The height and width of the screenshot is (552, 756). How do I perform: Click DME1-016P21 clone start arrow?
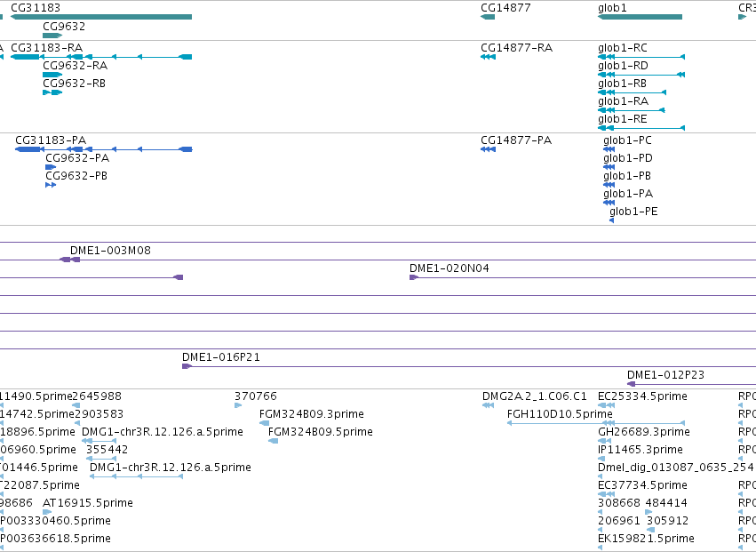click(x=187, y=367)
